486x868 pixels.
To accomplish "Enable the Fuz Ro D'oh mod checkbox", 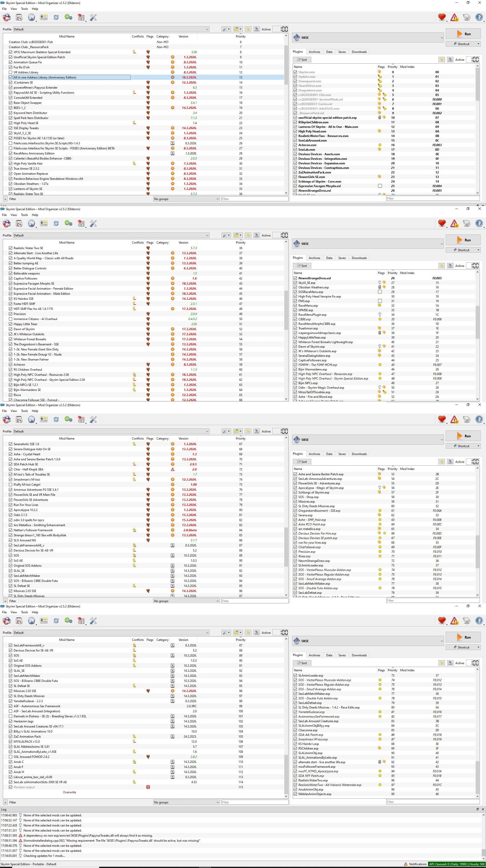I will click(10, 67).
